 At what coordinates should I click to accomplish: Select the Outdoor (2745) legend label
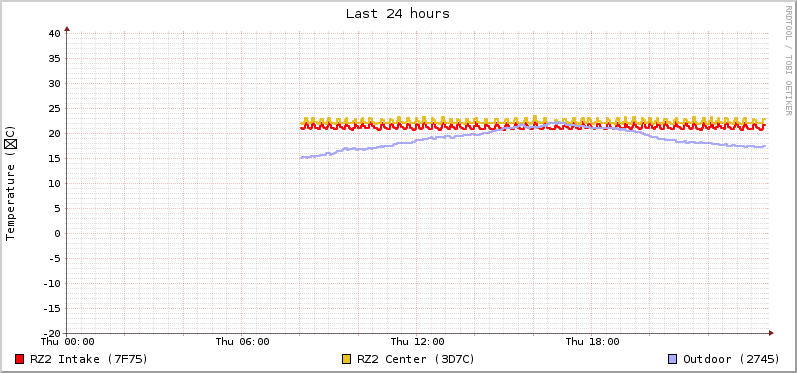[731, 359]
